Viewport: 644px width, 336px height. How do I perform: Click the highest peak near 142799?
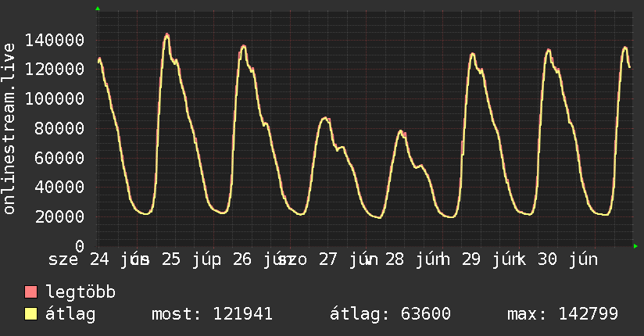click(x=166, y=35)
